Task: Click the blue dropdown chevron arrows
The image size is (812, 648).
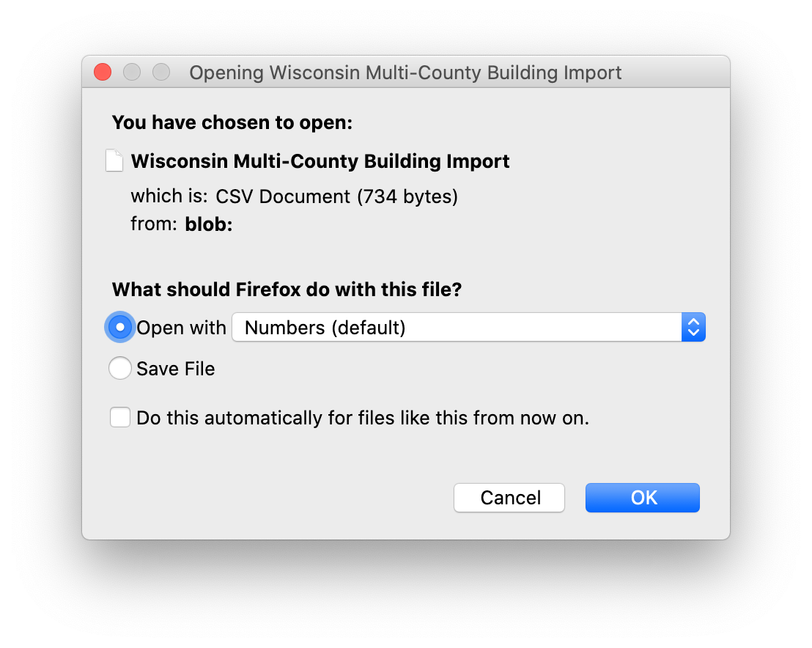Action: pos(693,327)
